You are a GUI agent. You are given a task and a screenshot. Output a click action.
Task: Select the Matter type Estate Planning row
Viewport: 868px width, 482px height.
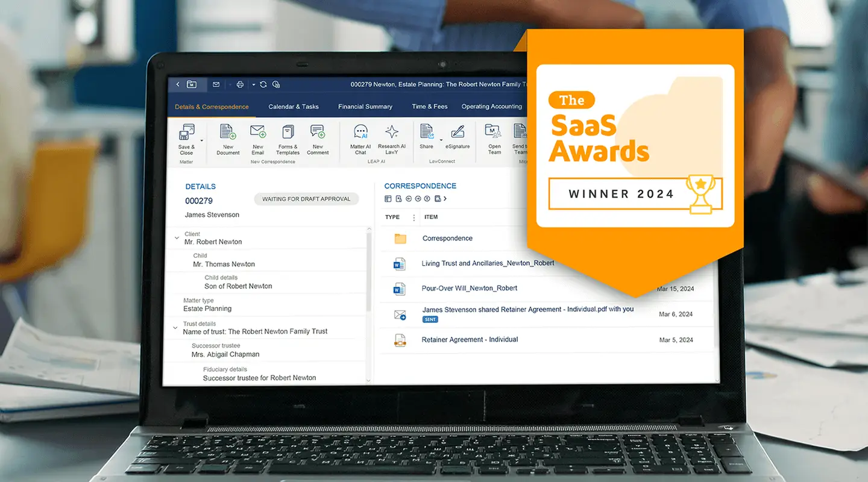coord(265,305)
